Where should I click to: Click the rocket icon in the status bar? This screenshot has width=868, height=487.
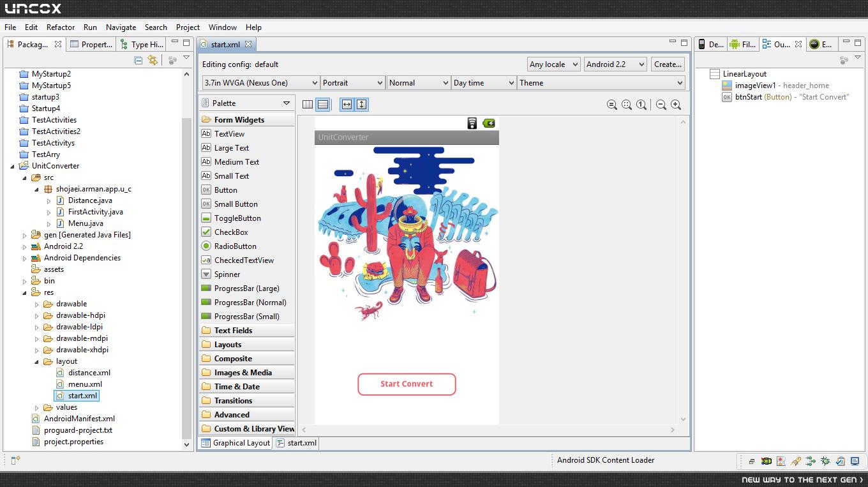point(796,461)
